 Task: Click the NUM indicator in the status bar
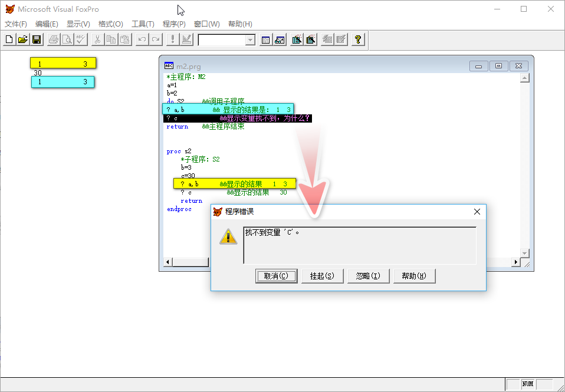[528, 384]
